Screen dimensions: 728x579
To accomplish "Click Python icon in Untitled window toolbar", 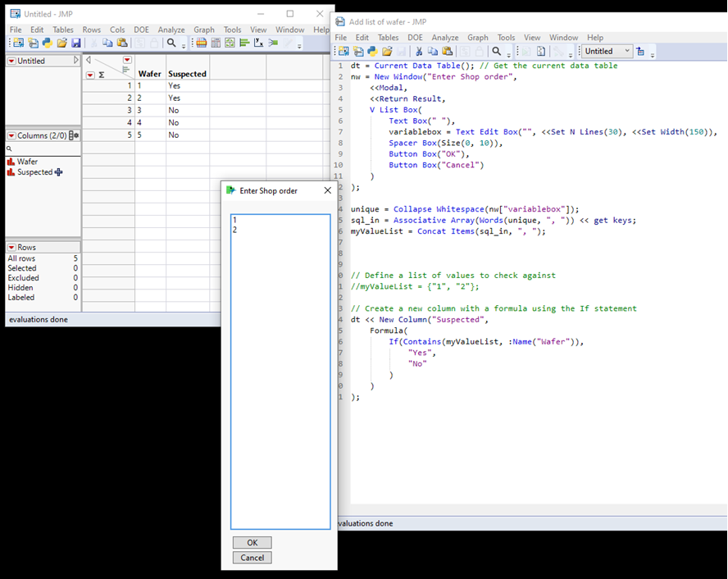I will (48, 43).
